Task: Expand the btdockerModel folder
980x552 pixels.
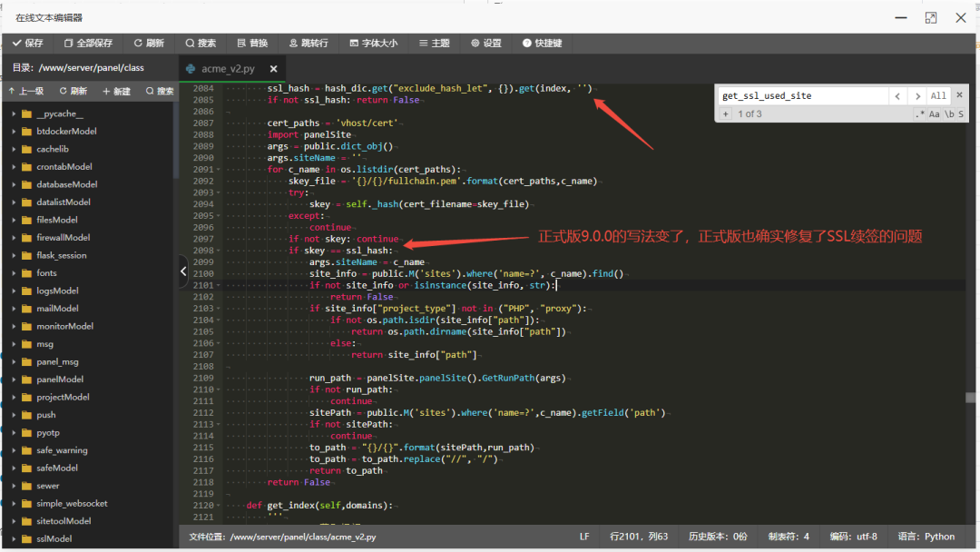Action: [14, 132]
